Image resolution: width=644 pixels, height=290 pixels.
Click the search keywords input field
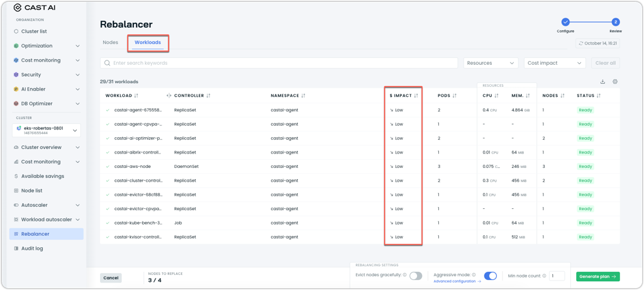279,63
